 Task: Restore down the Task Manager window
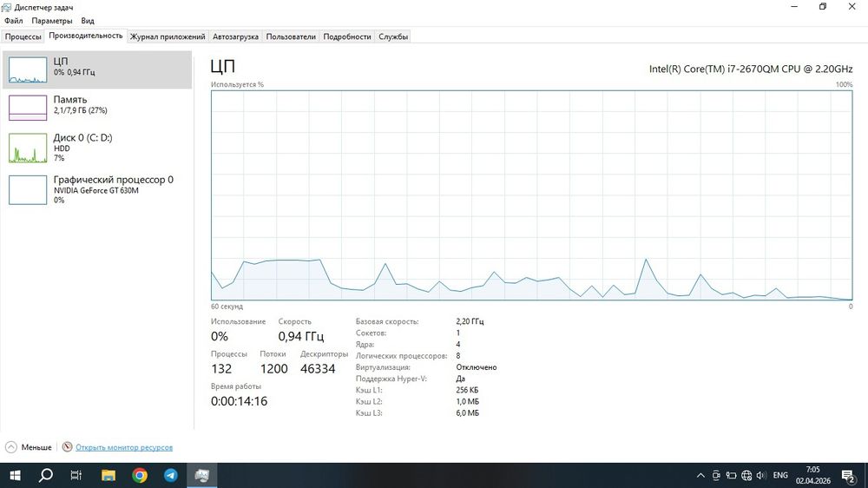(823, 7)
